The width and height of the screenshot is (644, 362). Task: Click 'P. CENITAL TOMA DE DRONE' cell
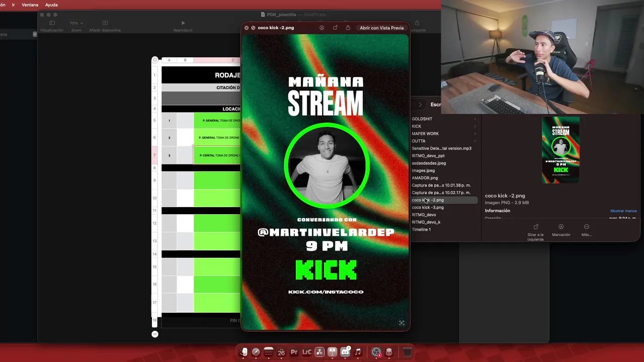coord(217,155)
